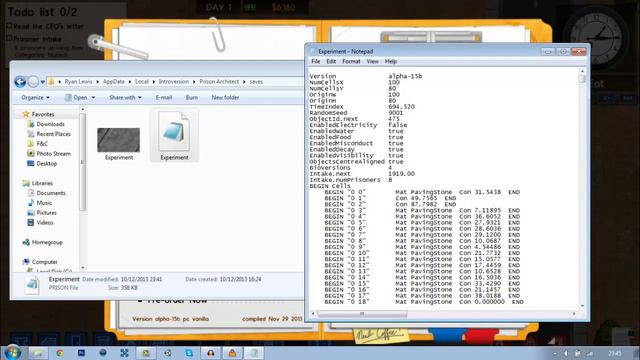The width and height of the screenshot is (640, 360).
Task: Click the EnabledElectricity false value
Action: (x=398, y=125)
